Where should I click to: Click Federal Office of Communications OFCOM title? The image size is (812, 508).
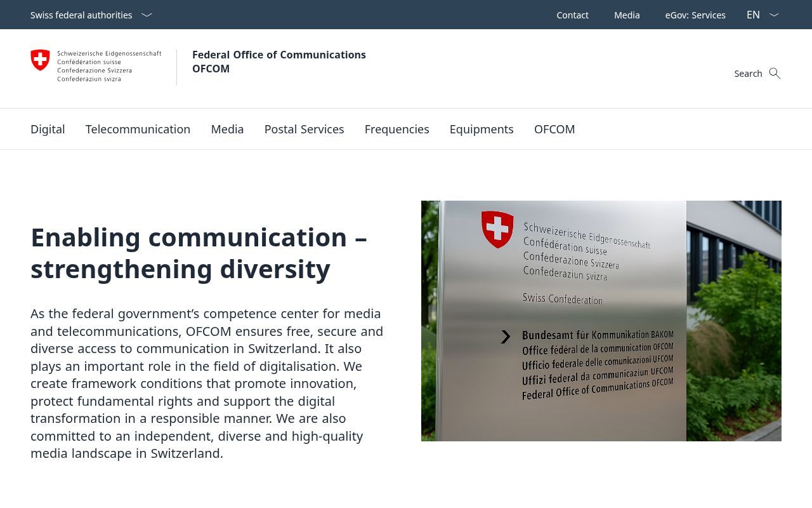[279, 62]
